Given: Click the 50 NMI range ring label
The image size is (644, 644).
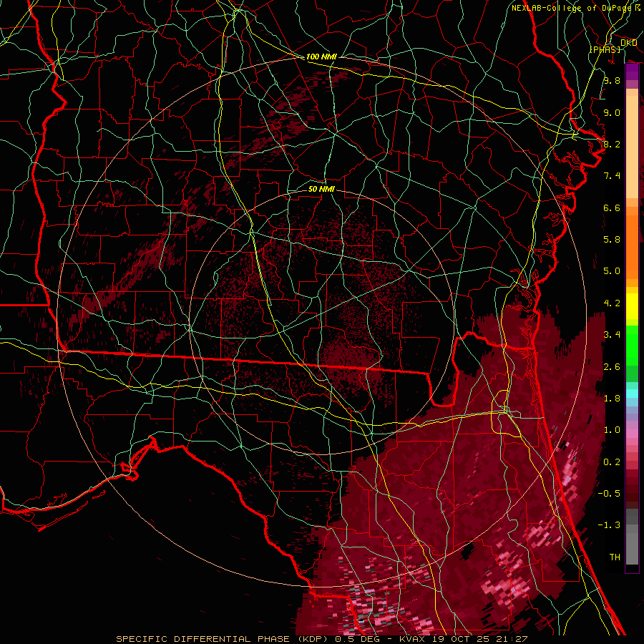Looking at the screenshot, I should pos(321,189).
